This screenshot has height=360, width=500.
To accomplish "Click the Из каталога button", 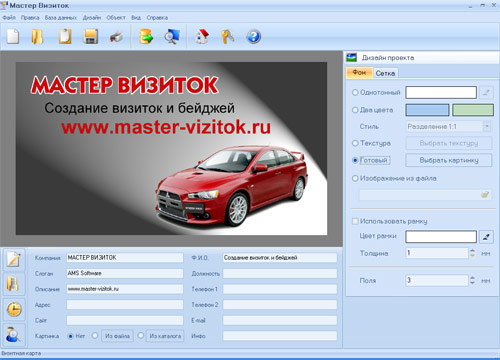I will click(165, 336).
